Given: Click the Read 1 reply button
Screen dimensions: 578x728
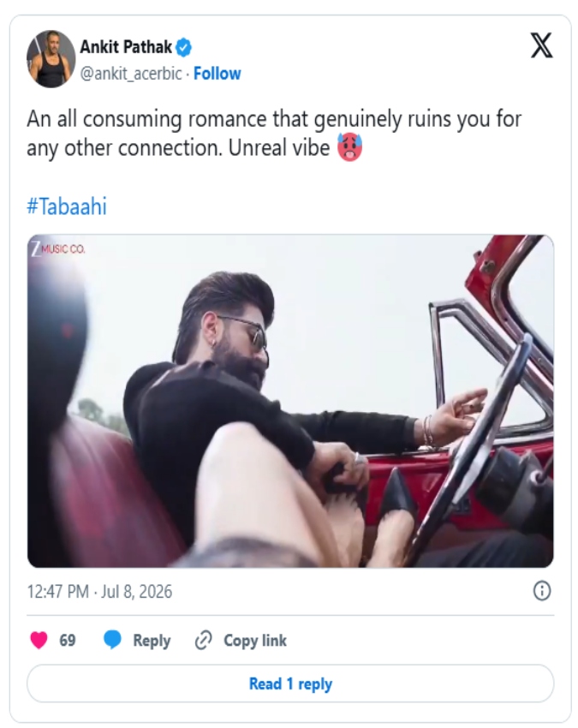Looking at the screenshot, I should [x=290, y=683].
